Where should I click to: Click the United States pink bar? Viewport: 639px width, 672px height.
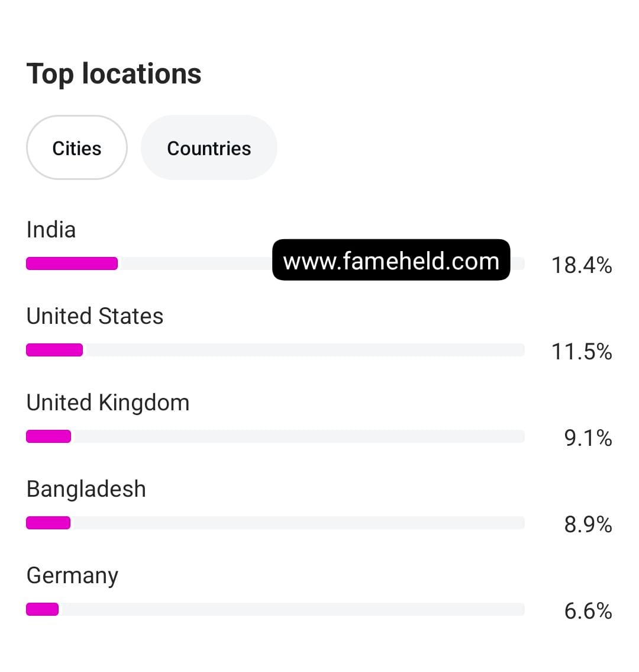(54, 350)
